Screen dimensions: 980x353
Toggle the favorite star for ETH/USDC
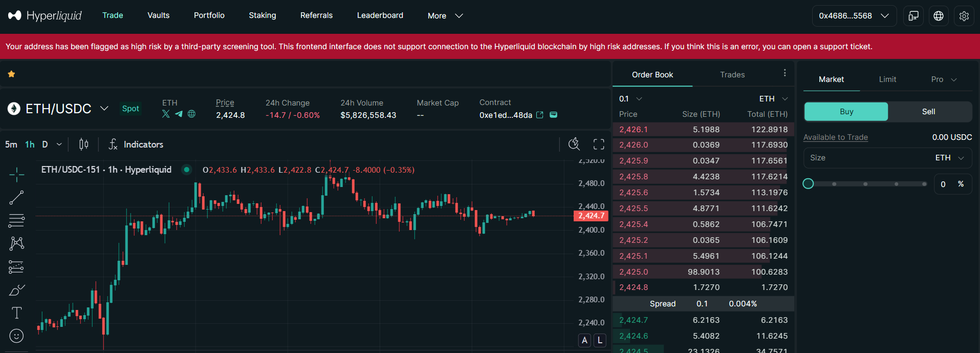click(11, 74)
